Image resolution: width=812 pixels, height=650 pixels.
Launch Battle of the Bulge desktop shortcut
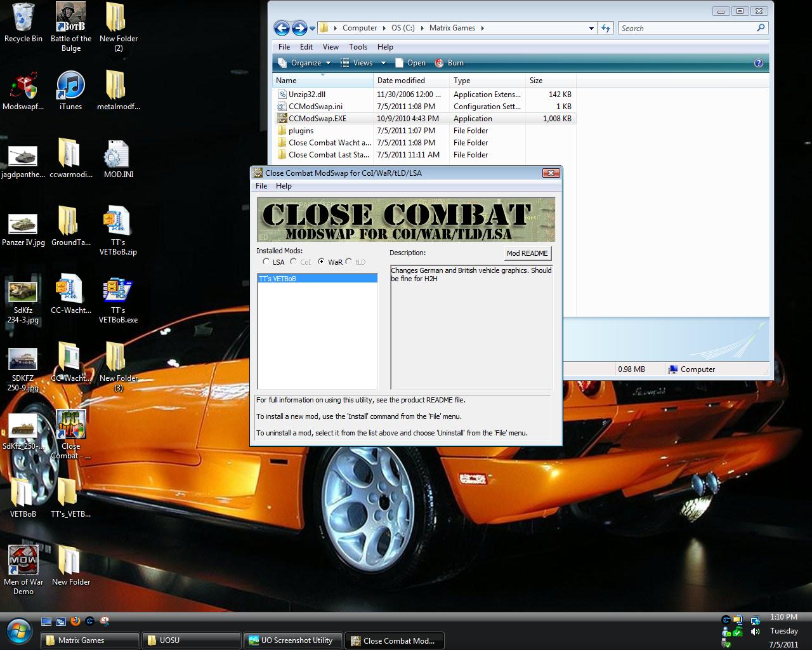point(71,27)
